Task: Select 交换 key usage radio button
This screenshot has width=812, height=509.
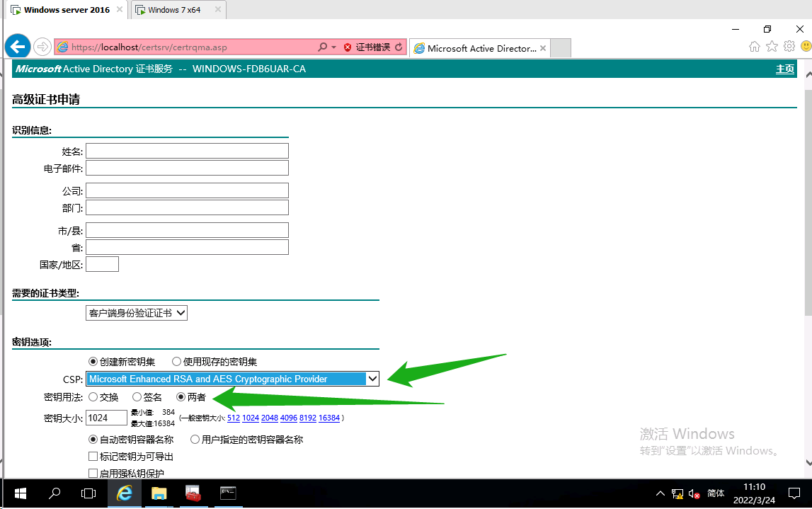Action: [93, 397]
